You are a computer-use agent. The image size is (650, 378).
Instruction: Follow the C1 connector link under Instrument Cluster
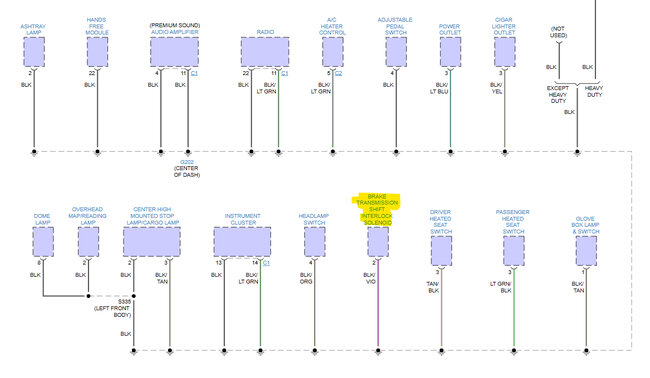(x=266, y=263)
